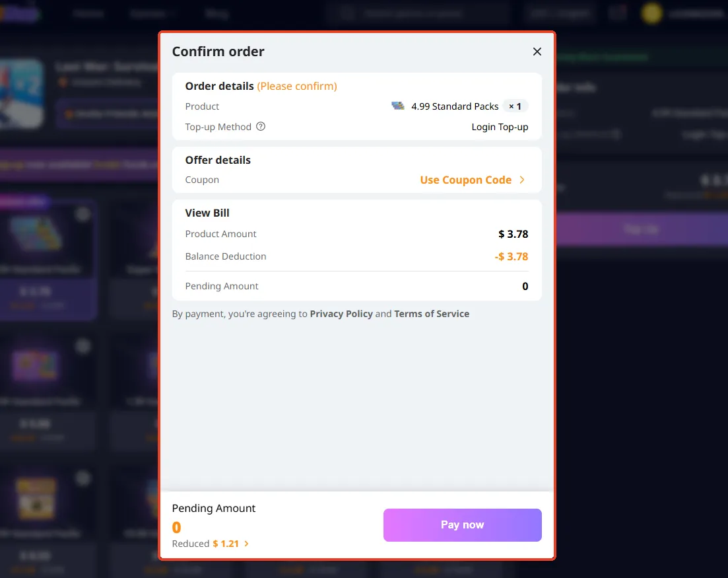
Task: Click the orange Balance Deduction amount
Action: point(512,256)
